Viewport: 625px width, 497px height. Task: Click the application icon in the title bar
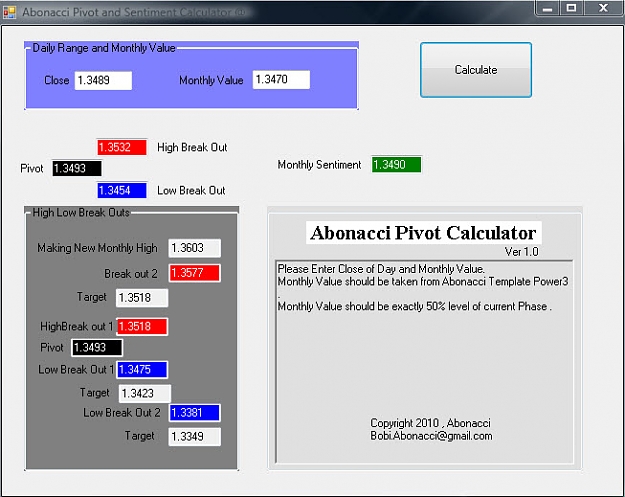[x=9, y=12]
